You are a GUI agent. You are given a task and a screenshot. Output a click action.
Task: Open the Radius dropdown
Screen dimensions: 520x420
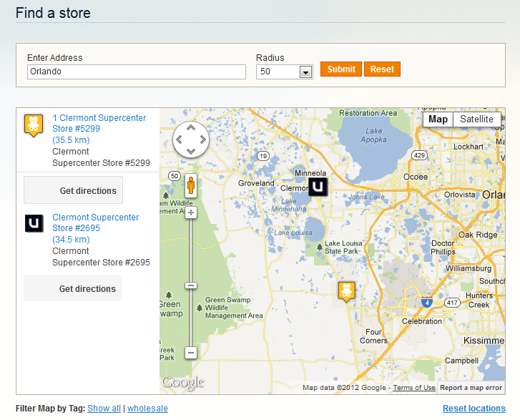click(x=284, y=72)
